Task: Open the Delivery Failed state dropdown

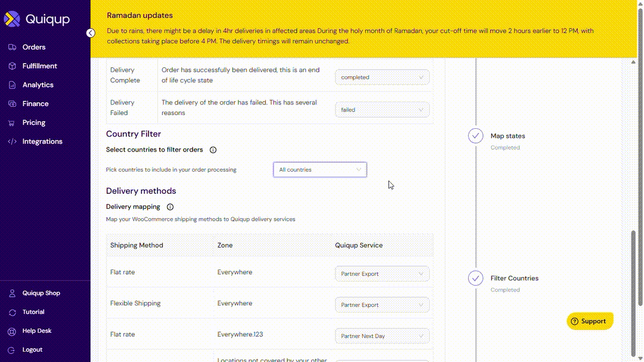Action: (382, 110)
